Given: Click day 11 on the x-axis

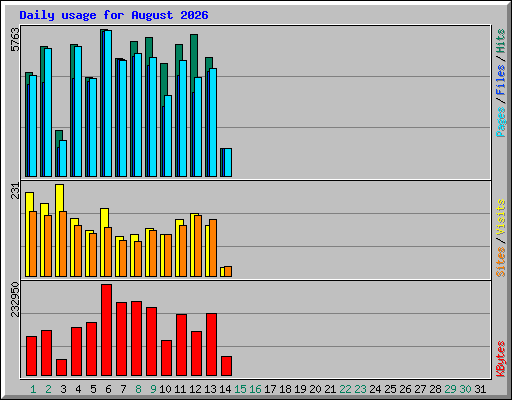Looking at the screenshot, I should (180, 389).
